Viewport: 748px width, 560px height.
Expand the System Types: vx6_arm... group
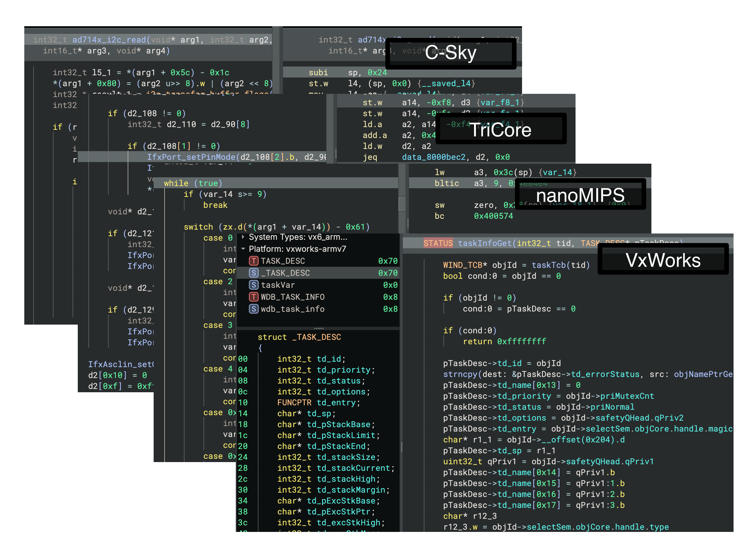point(243,237)
